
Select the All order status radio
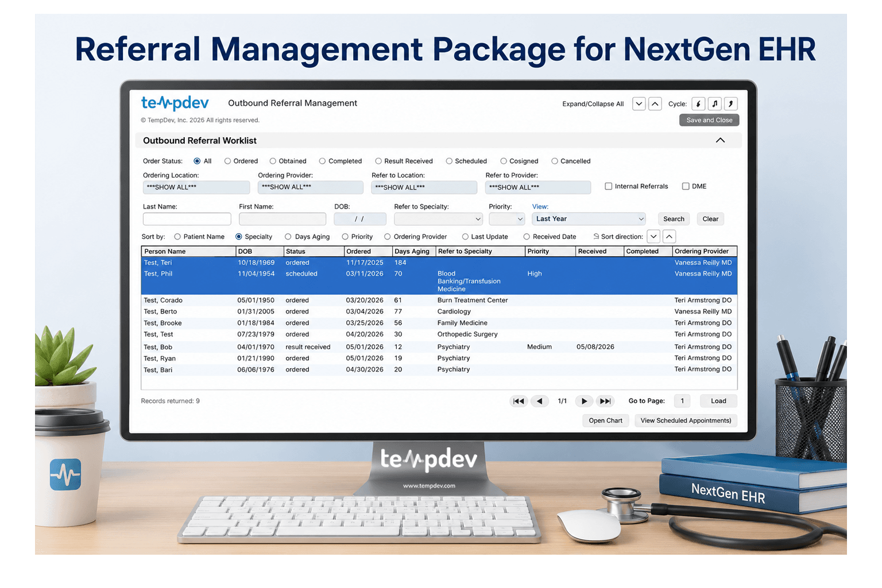click(197, 161)
